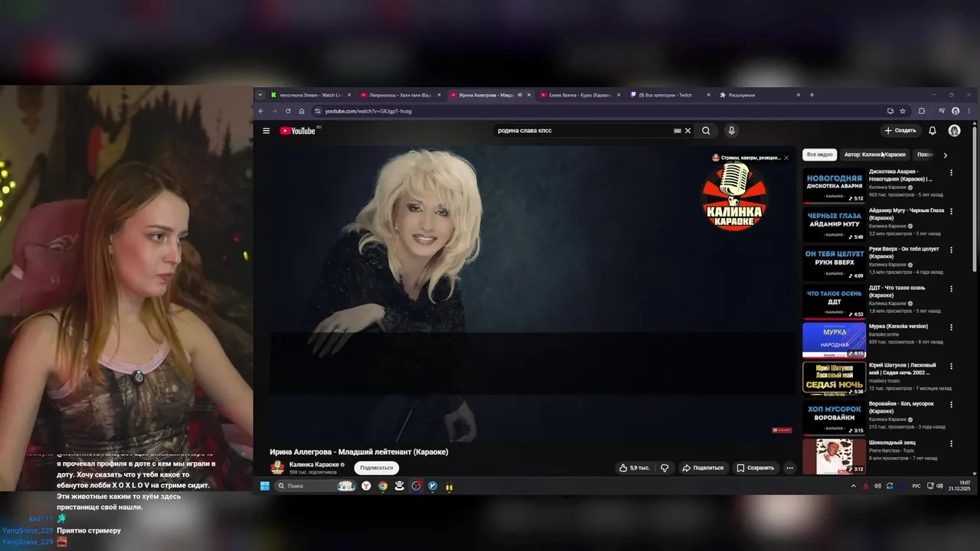Switch to 'nenormova Stream' browser tab
The height and width of the screenshot is (551, 980).
311,95
